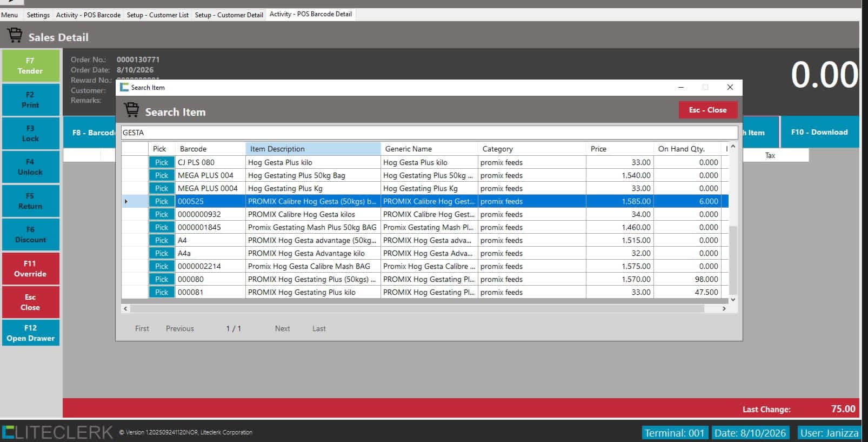The height and width of the screenshot is (442, 868).
Task: Click the horizontal scrollbar right arrow
Action: [724, 308]
